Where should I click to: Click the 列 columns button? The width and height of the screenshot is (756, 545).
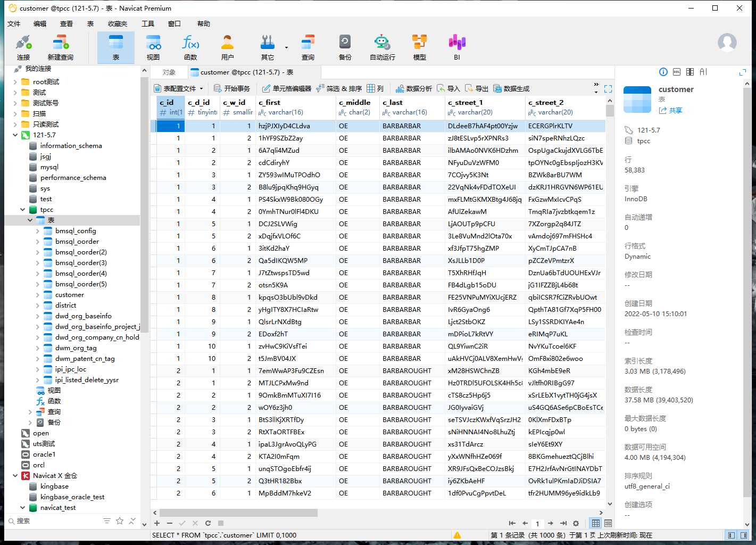coord(375,89)
